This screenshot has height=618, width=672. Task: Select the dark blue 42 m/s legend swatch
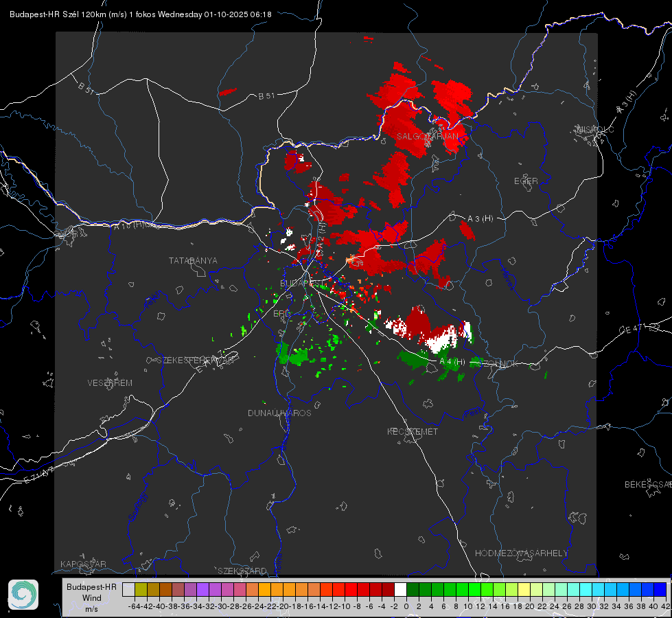[660, 589]
